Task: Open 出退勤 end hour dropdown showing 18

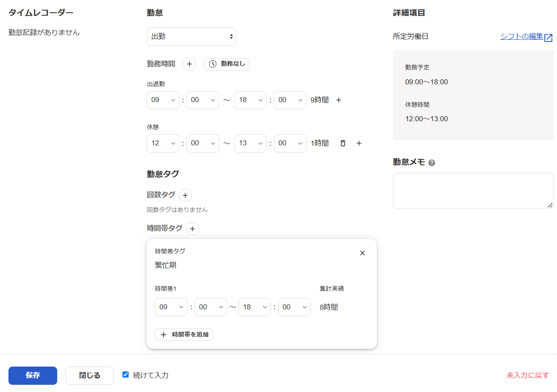Action: pos(250,100)
